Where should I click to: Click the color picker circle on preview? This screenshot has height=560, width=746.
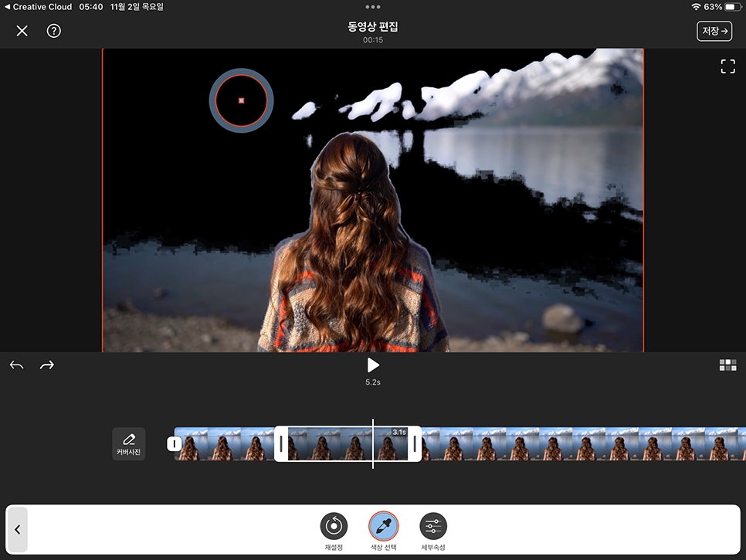point(241,100)
